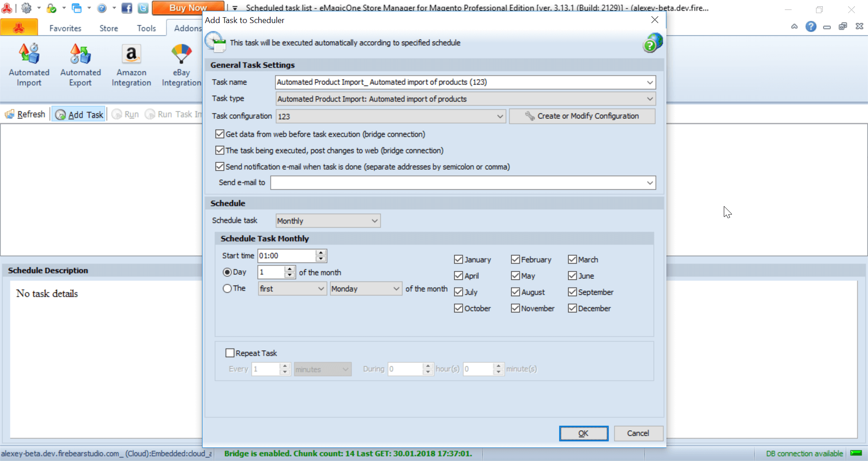
Task: Click the Facebook icon in title bar
Action: [127, 8]
